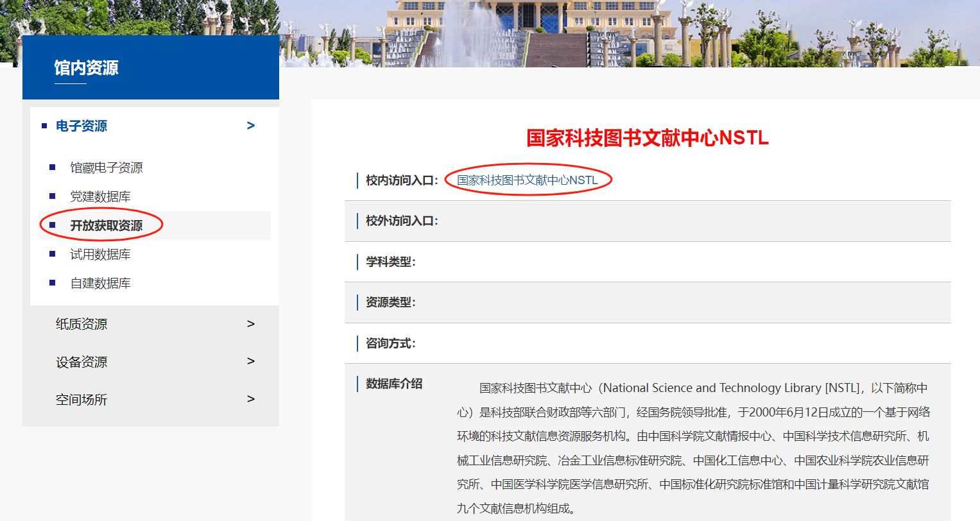Open 自建数据库 sidebar entry
This screenshot has height=521, width=980.
pos(100,283)
